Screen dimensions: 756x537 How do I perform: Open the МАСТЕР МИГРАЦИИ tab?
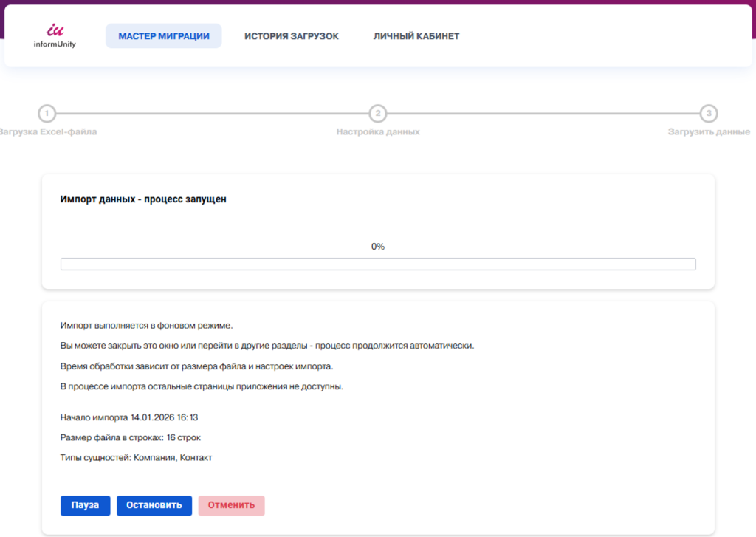coord(164,36)
